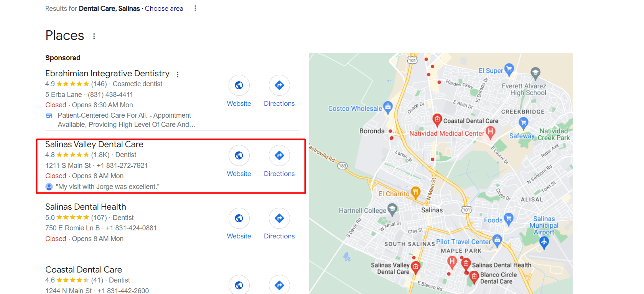Open ad options for Ebrahimian Integrative Dentistry
The image size is (644, 294).
click(178, 74)
